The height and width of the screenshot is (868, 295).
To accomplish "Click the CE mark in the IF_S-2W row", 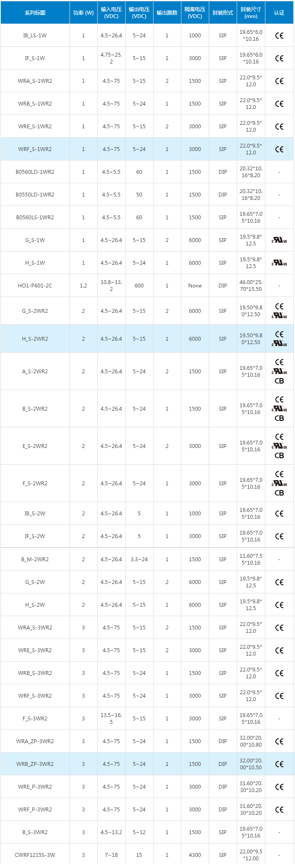I will pos(279,536).
